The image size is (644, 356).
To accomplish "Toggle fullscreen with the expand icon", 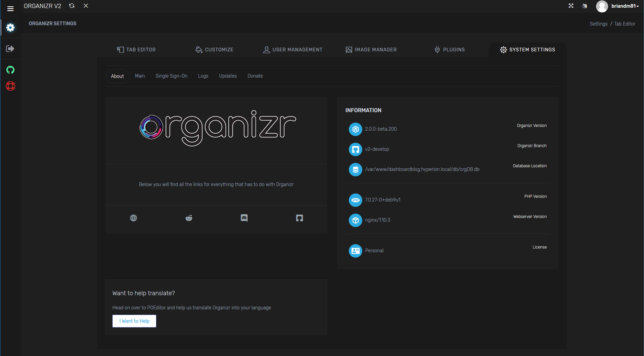I will pos(571,6).
